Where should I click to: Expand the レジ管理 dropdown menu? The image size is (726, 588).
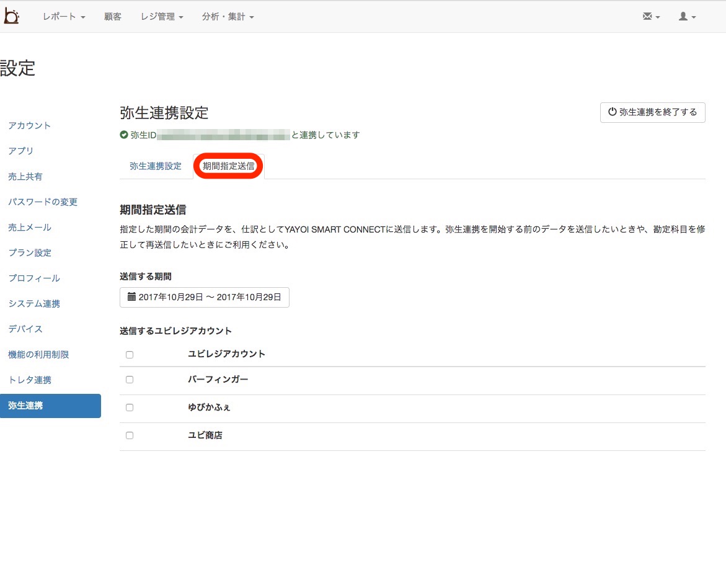[x=162, y=17]
